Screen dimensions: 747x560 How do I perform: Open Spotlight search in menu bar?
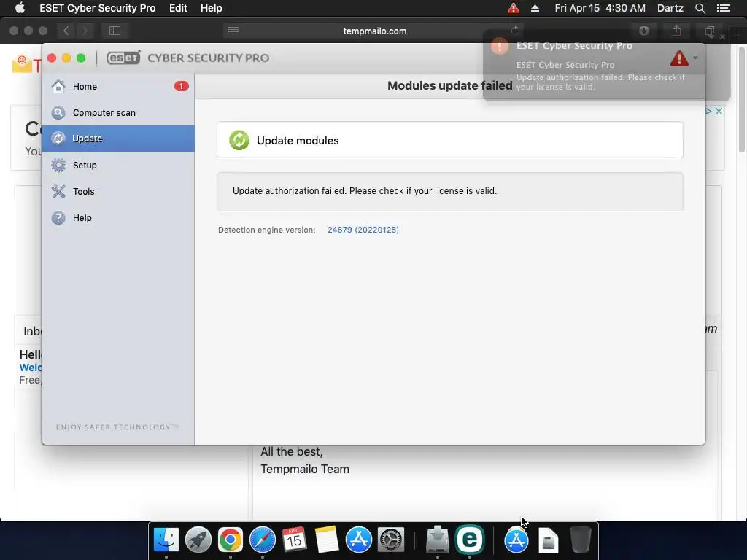click(700, 8)
